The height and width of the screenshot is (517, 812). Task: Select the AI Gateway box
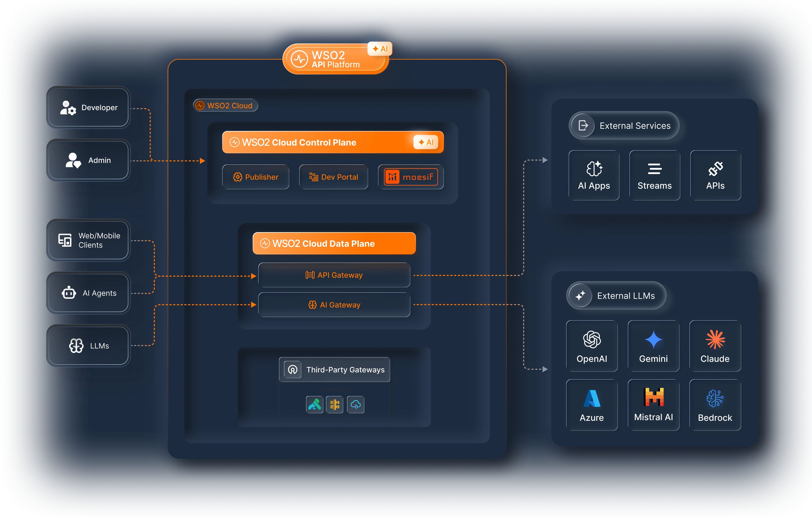point(334,305)
